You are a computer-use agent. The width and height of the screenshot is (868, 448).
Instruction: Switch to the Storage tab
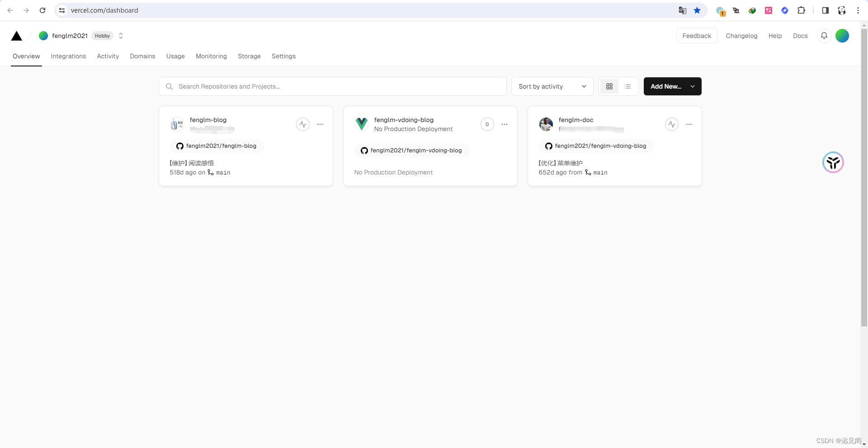click(x=249, y=56)
